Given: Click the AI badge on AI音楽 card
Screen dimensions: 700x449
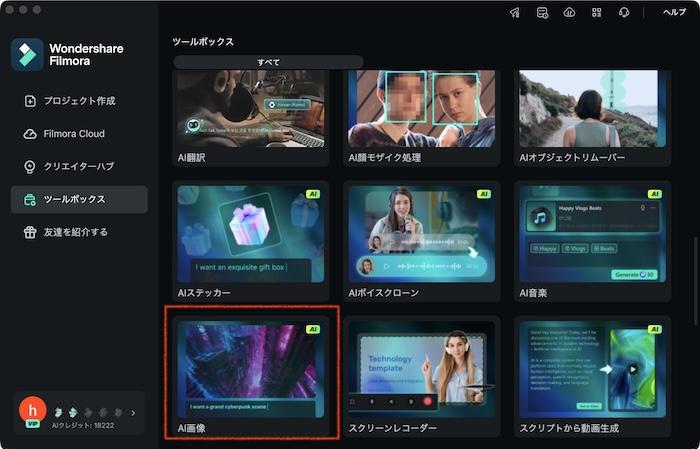Looking at the screenshot, I should coord(654,194).
